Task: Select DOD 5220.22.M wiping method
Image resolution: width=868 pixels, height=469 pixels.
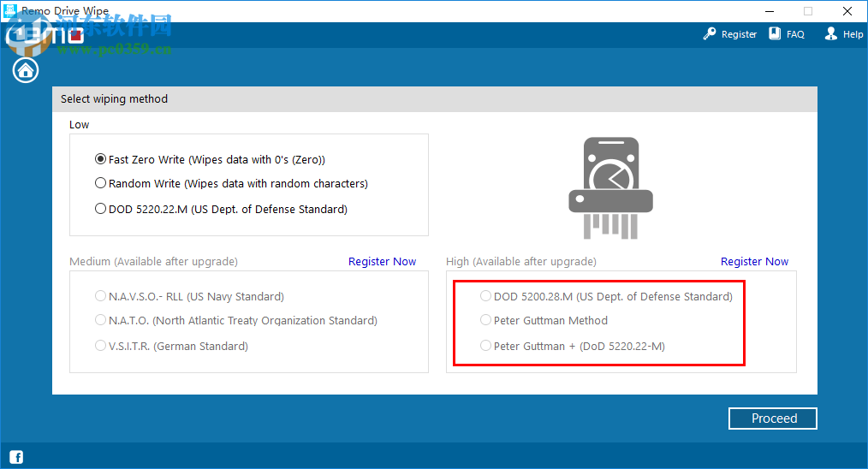Action: [221, 209]
